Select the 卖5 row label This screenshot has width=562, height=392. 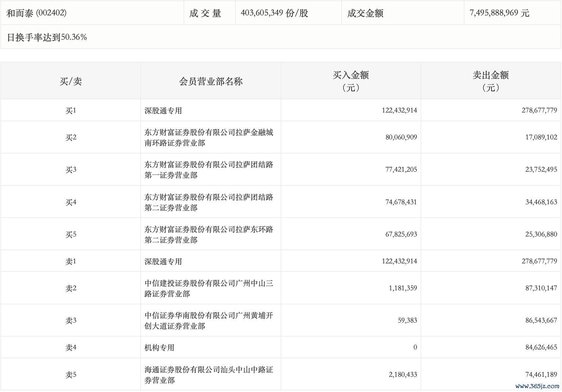pyautogui.click(x=71, y=375)
